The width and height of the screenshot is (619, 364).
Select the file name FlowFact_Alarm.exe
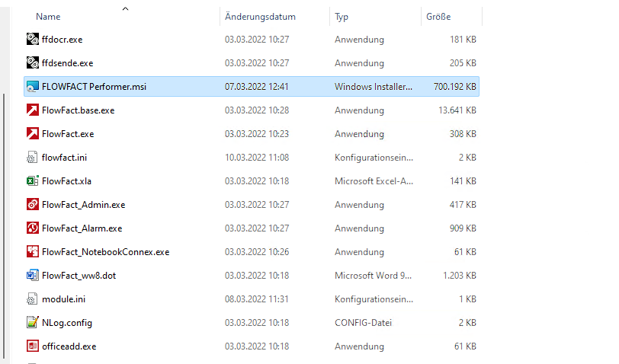[x=82, y=228]
